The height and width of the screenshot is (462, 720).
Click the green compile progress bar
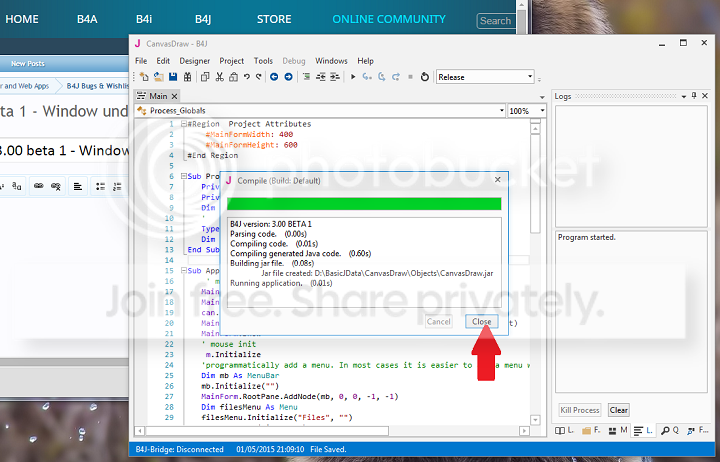pyautogui.click(x=364, y=204)
